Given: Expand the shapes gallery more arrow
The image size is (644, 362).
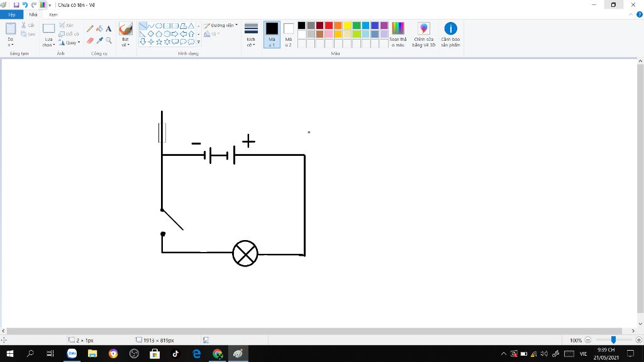Looking at the screenshot, I should (x=199, y=41).
